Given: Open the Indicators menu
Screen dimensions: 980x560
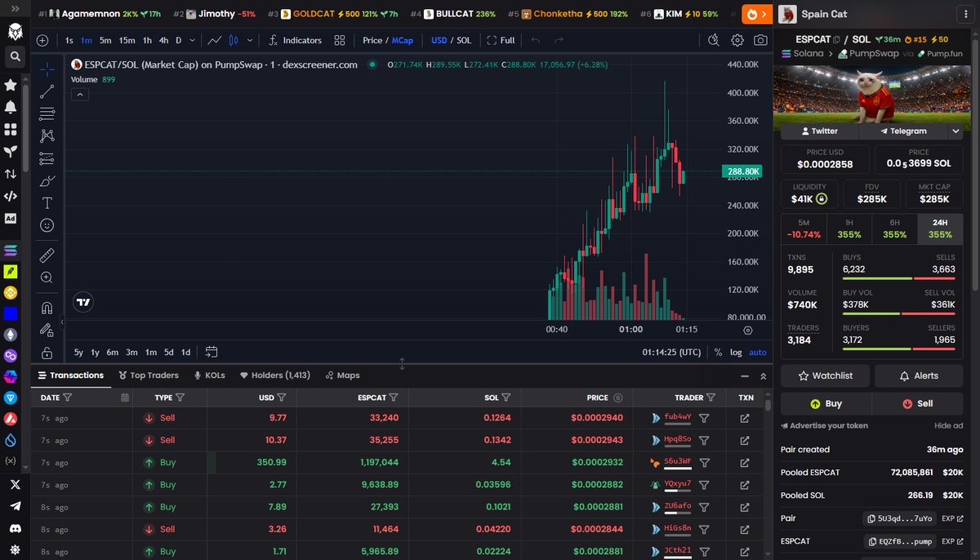Looking at the screenshot, I should click(x=295, y=40).
